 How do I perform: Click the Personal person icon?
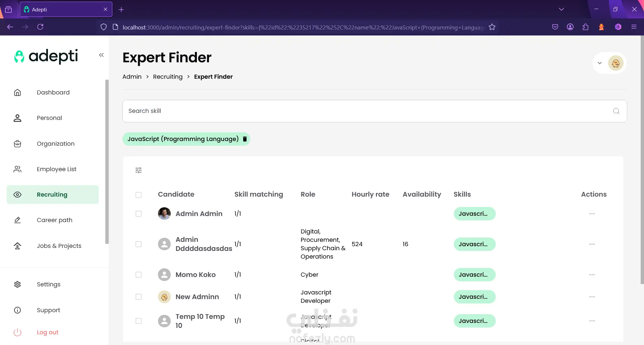(x=17, y=118)
